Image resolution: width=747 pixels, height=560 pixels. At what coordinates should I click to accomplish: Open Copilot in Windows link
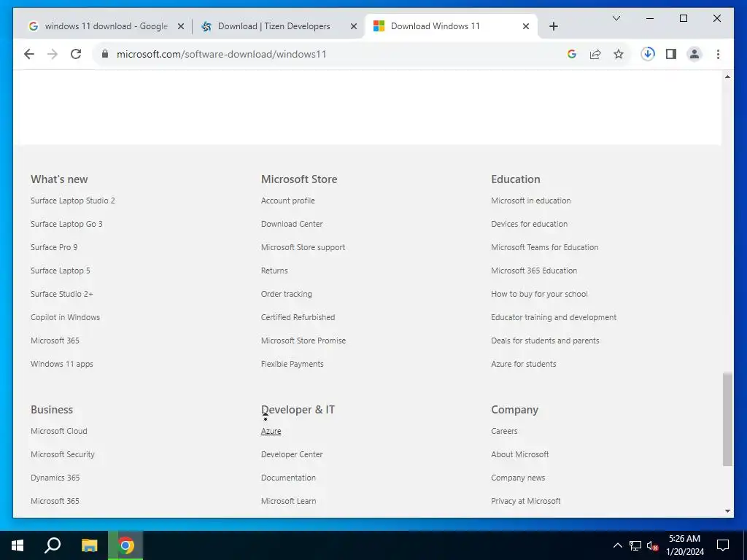coord(65,317)
